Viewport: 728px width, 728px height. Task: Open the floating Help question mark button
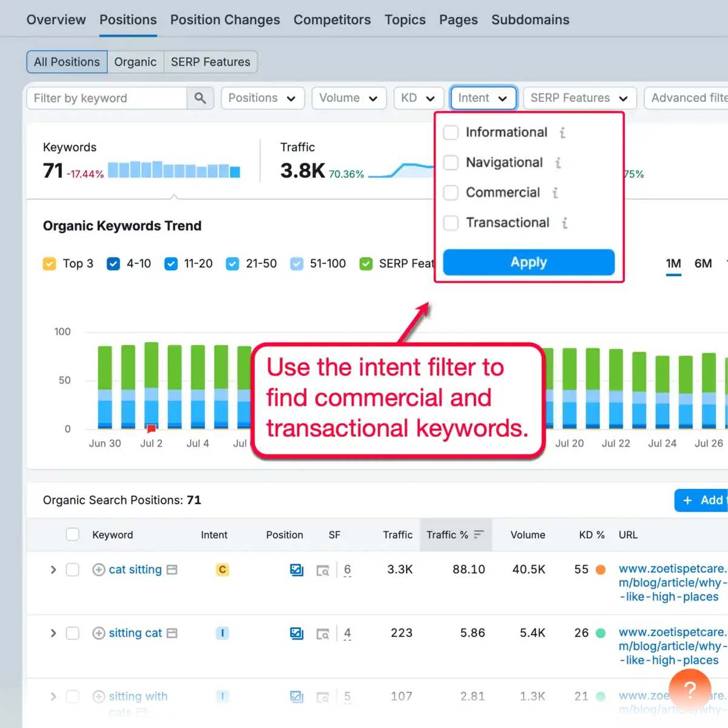pos(690,690)
